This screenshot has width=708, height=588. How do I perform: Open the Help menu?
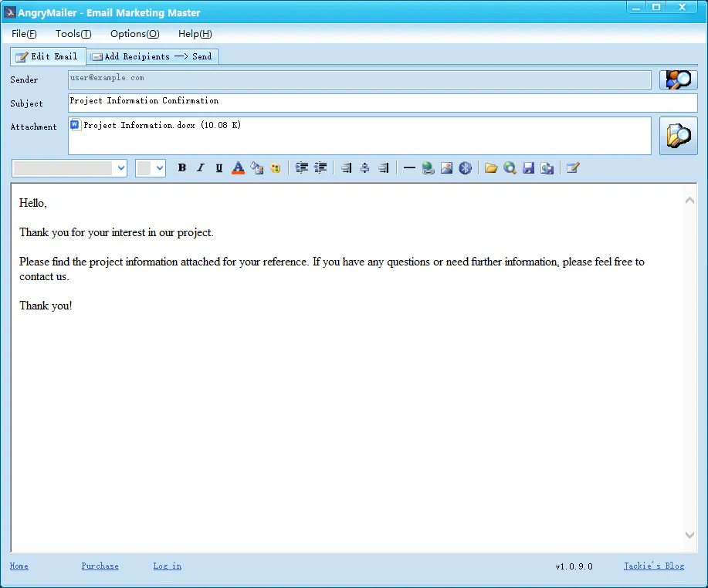tap(195, 34)
